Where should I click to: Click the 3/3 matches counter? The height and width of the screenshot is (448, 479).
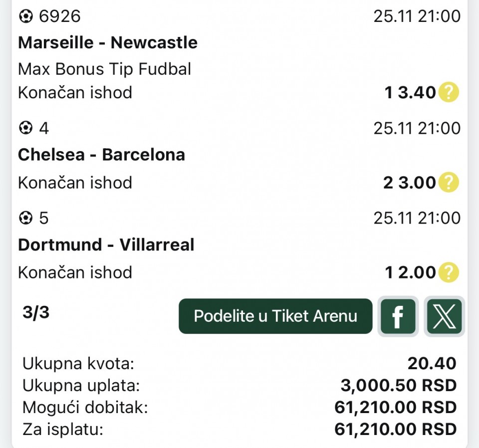(x=36, y=313)
